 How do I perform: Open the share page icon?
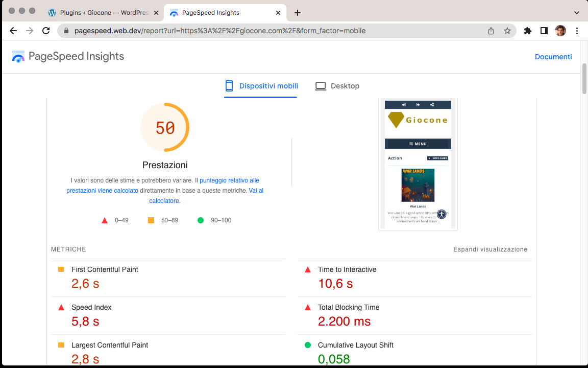(x=491, y=31)
